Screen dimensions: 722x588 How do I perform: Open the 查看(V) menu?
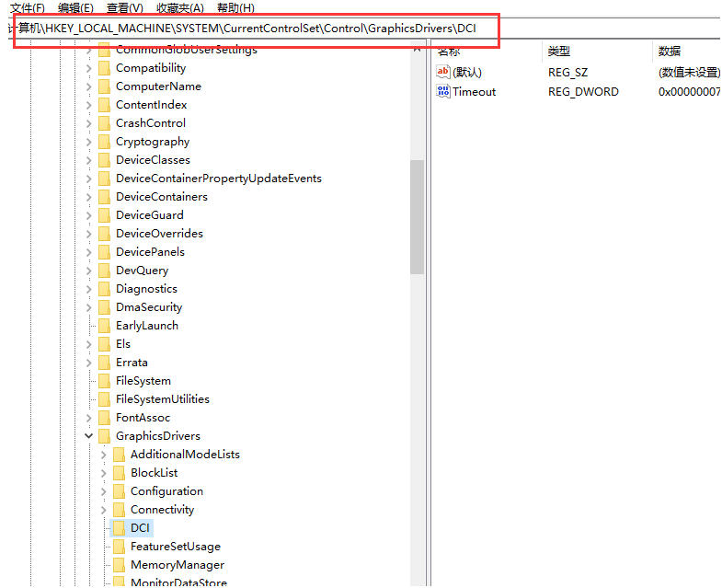pyautogui.click(x=124, y=8)
